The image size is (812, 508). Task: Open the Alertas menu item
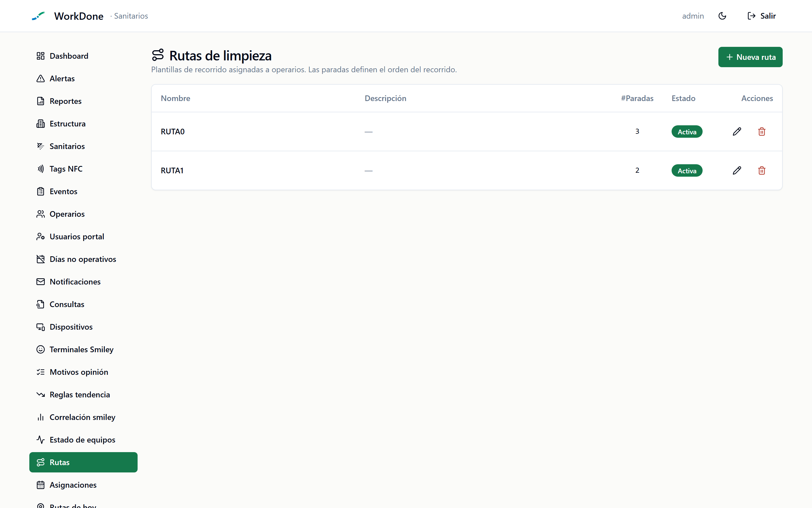[x=83, y=78]
